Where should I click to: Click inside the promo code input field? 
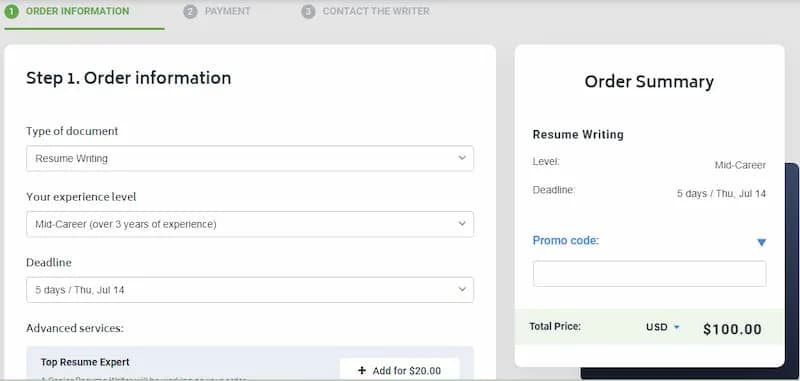(x=649, y=274)
